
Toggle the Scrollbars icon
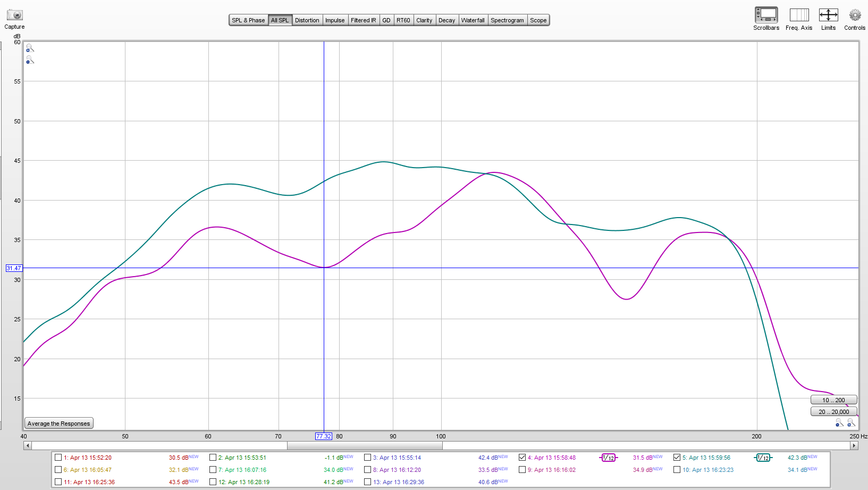[x=766, y=15]
